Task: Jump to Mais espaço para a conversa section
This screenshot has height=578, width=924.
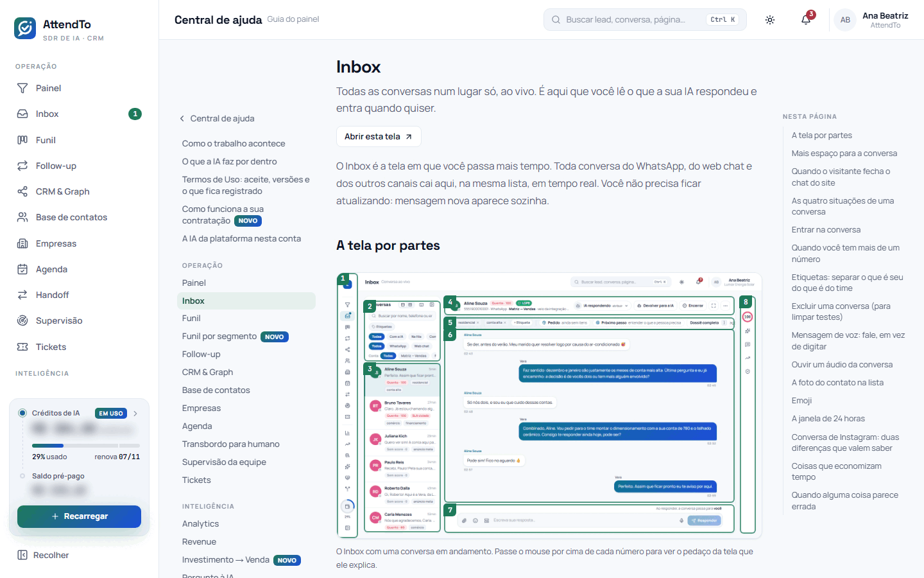Action: 844,153
